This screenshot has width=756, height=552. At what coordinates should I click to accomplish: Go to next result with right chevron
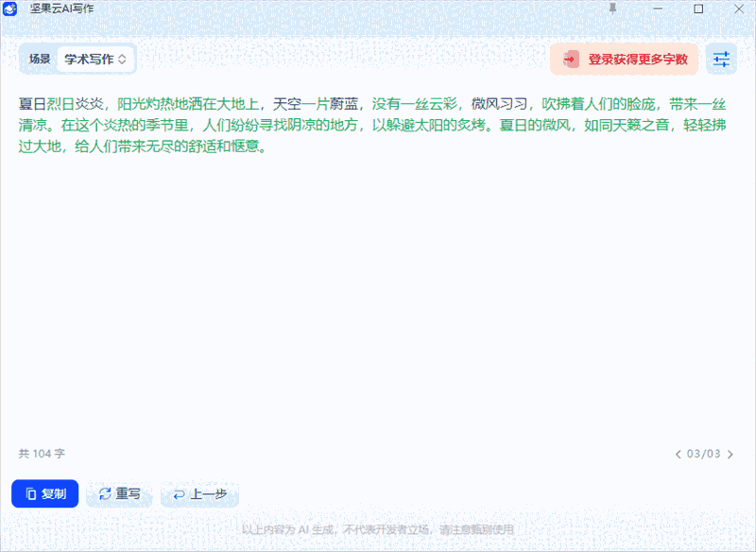[x=730, y=454]
